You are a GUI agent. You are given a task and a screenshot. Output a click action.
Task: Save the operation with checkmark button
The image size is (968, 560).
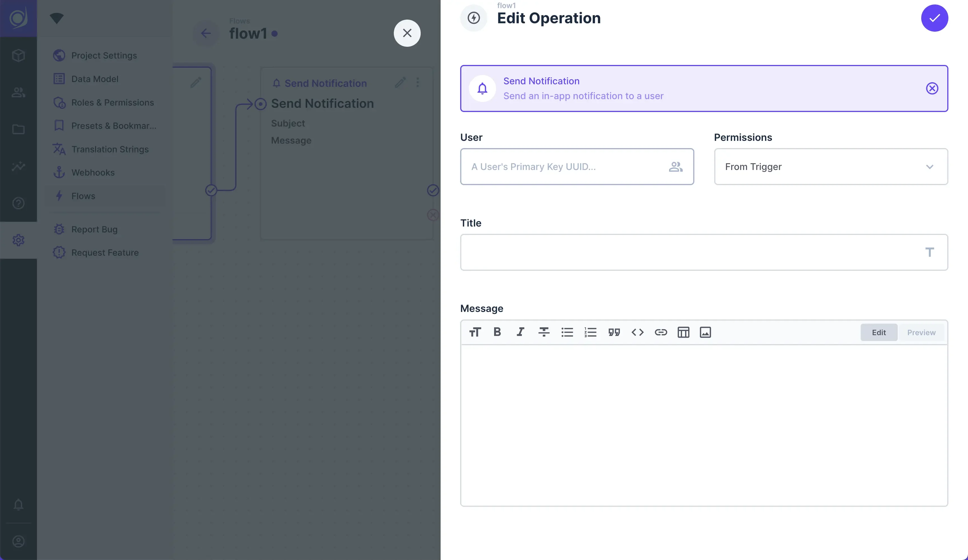click(x=934, y=18)
